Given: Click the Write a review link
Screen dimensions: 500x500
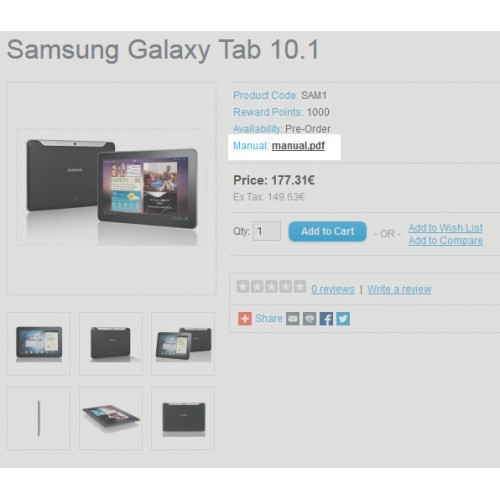Looking at the screenshot, I should [x=399, y=289].
